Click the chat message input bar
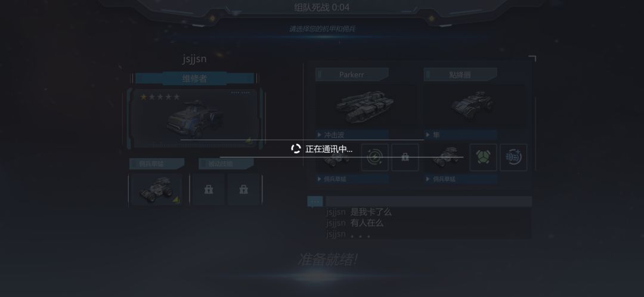Screen dimensions: 644x297 (x=428, y=202)
